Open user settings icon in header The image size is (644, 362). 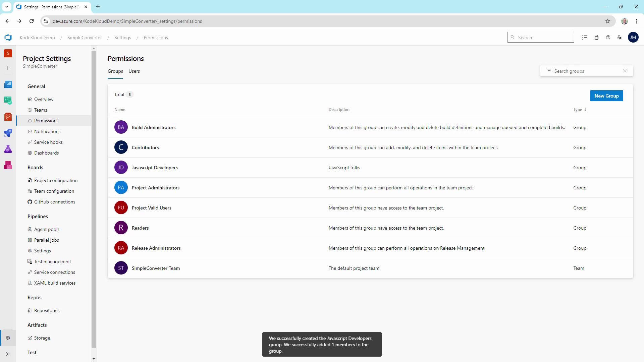tap(620, 38)
